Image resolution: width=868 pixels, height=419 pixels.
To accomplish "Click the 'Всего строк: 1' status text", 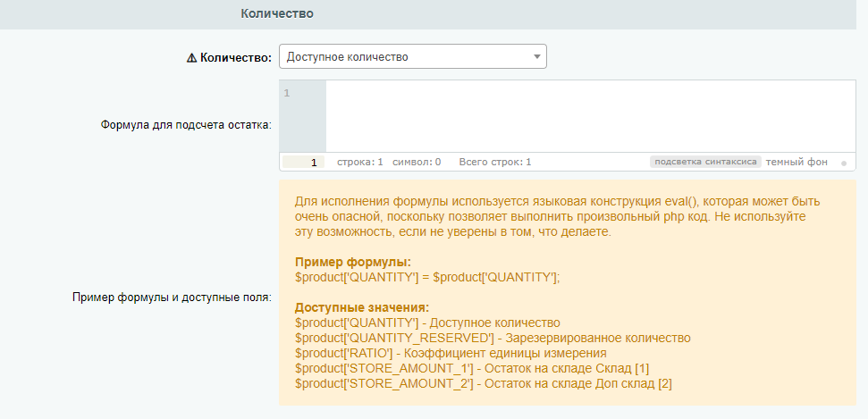I will (495, 163).
